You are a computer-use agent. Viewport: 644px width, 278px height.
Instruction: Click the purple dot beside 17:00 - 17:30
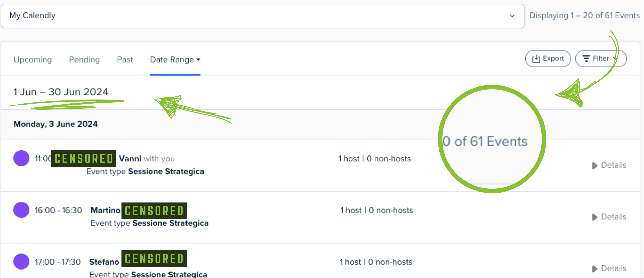[x=21, y=261]
